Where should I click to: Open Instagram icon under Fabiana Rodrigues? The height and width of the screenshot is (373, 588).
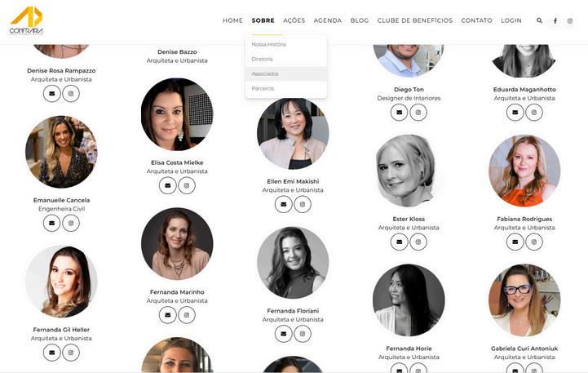[x=534, y=242]
